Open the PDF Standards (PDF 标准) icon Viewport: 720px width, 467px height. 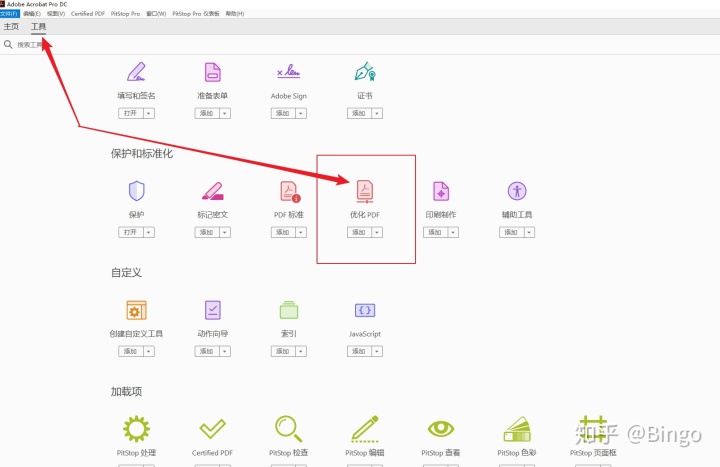click(x=290, y=191)
